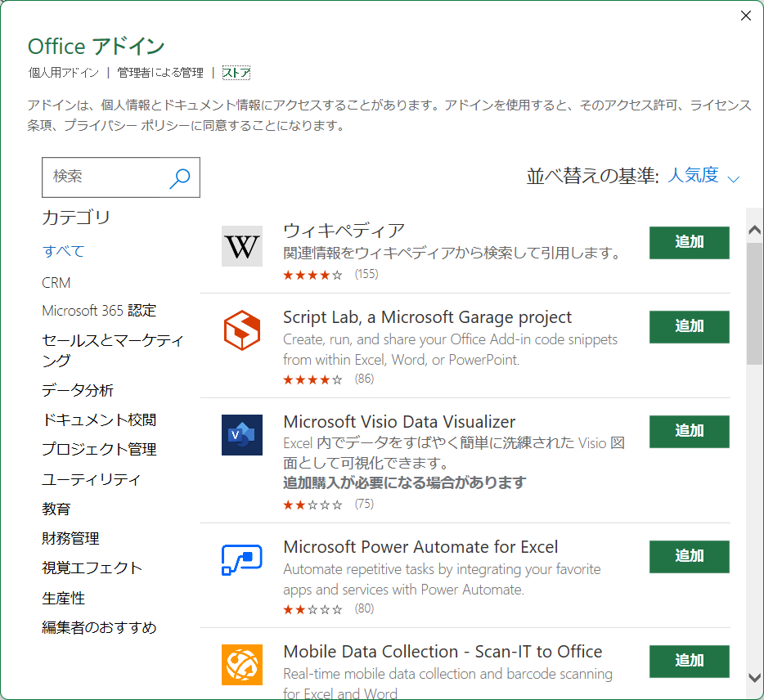Switch to the 管理者による管理 tab

160,73
